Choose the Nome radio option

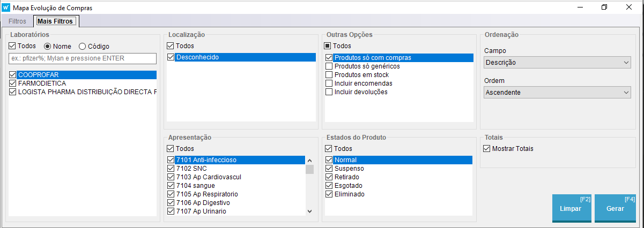(x=48, y=46)
